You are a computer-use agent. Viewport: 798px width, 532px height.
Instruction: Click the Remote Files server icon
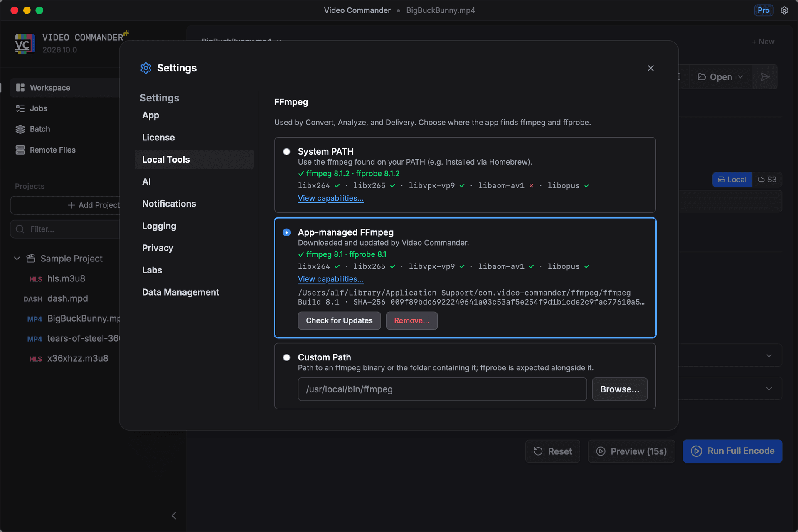coord(20,150)
